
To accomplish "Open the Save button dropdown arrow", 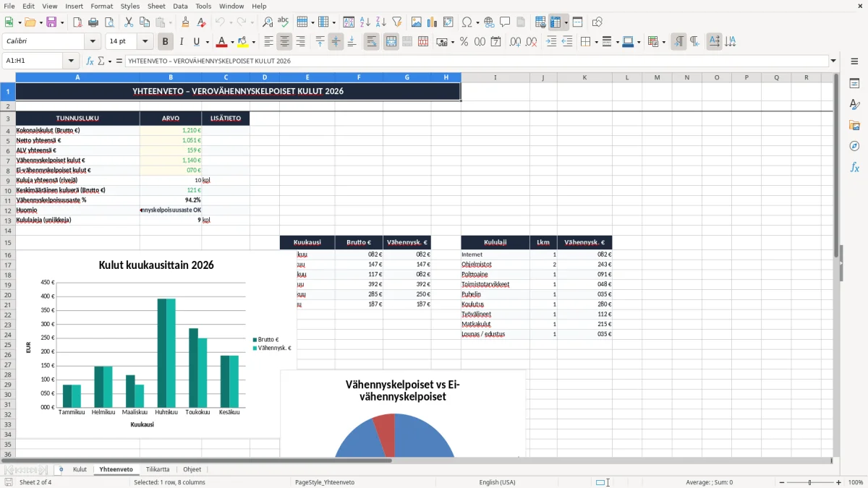I will tap(62, 22).
